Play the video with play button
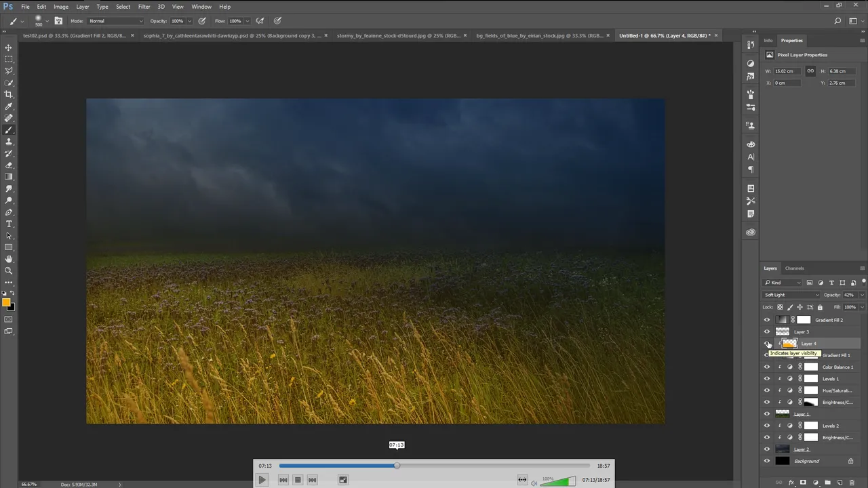This screenshot has height=488, width=868. click(262, 480)
